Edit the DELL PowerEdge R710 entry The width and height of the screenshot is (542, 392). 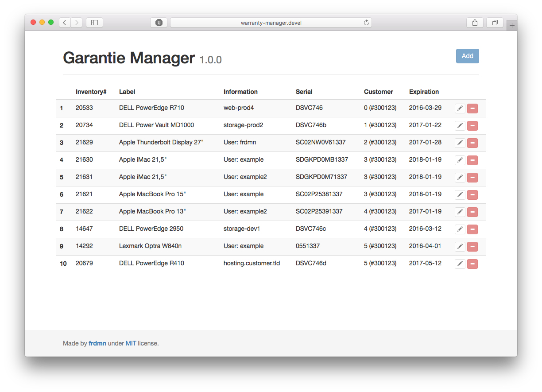pyautogui.click(x=460, y=108)
